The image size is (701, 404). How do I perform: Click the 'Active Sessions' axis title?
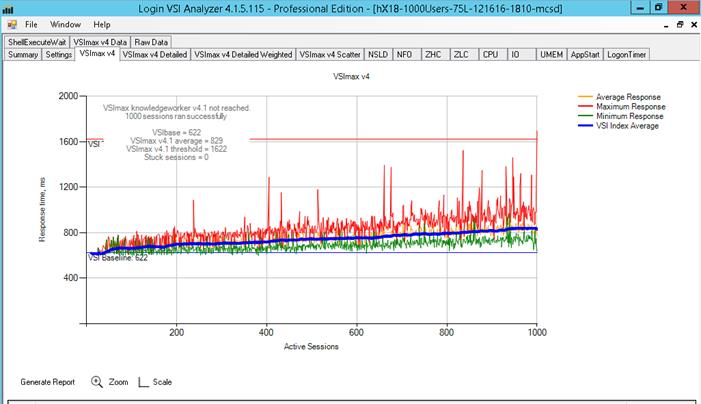[x=311, y=346]
